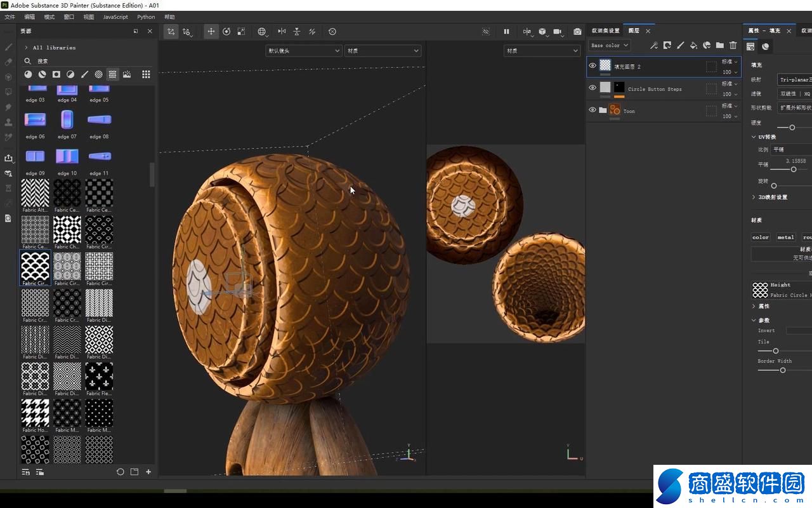
Task: Change asset thumbnail grid size icon
Action: pos(146,74)
